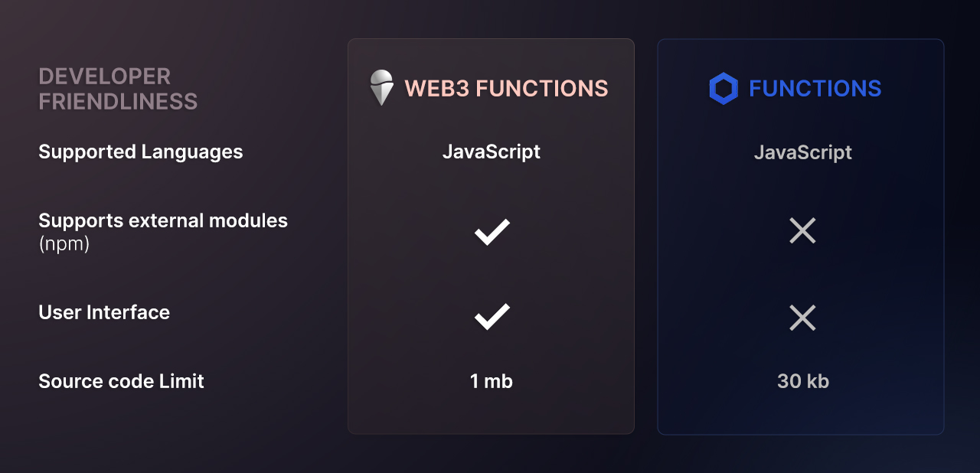Image resolution: width=980 pixels, height=473 pixels.
Task: Click the Gelato ice cream cone logo
Action: (x=381, y=88)
